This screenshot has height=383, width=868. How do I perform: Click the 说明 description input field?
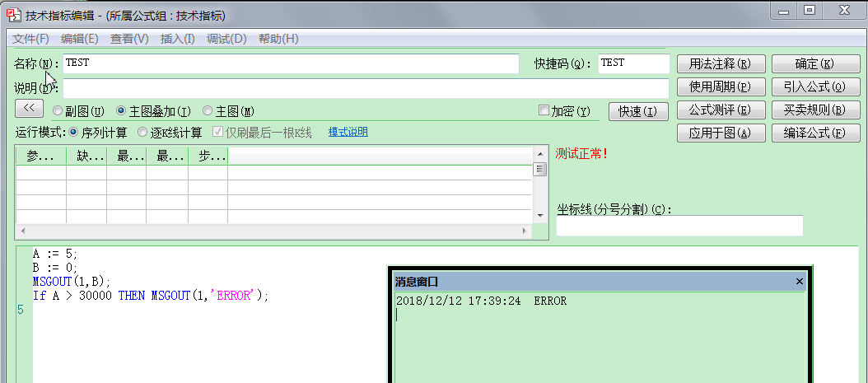(366, 89)
